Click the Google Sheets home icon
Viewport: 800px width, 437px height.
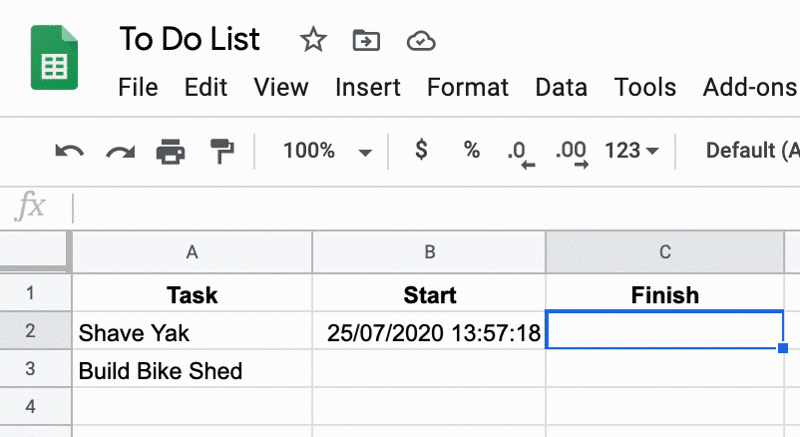(x=54, y=57)
